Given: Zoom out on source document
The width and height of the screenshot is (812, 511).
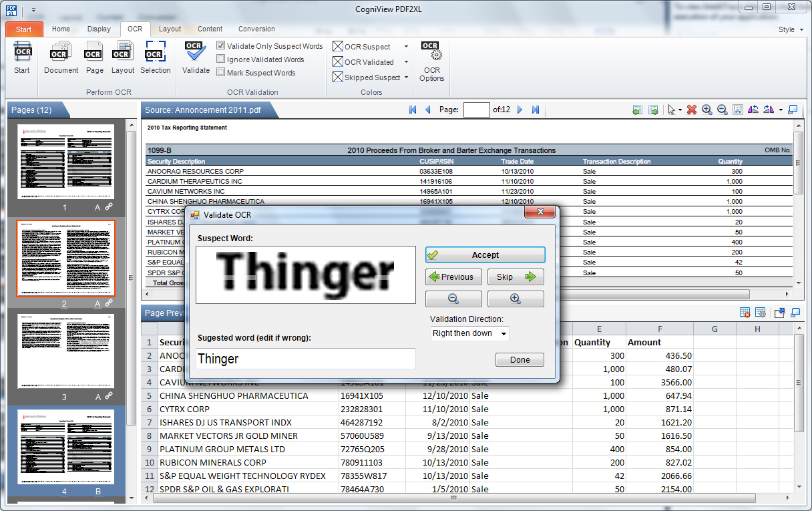Looking at the screenshot, I should click(x=723, y=110).
